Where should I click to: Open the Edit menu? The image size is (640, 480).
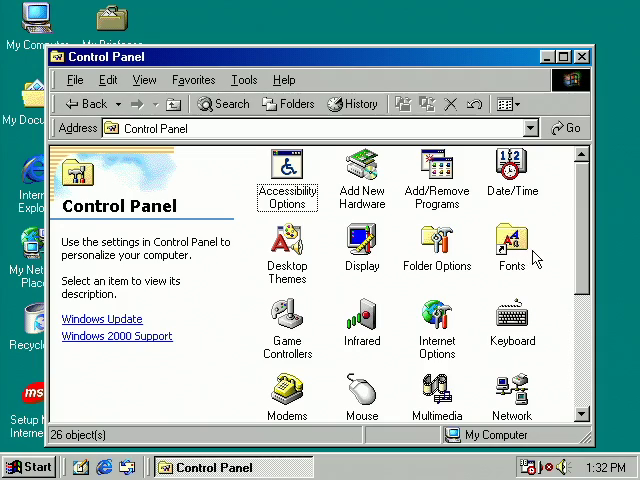(108, 80)
